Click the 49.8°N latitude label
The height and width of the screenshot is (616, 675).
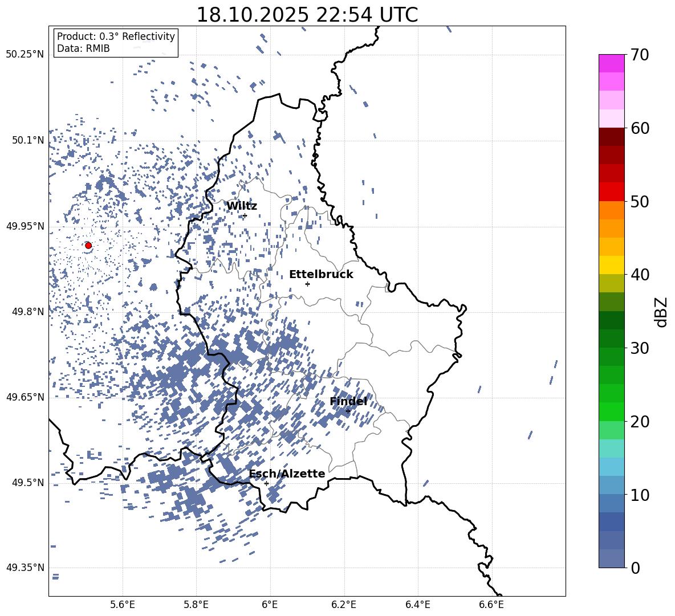pyautogui.click(x=28, y=312)
